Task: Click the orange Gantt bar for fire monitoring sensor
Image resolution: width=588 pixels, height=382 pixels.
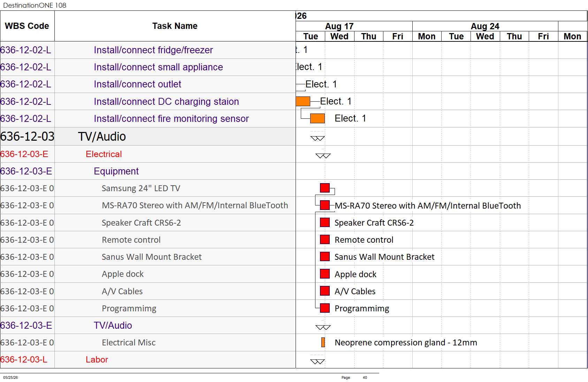Action: pyautogui.click(x=318, y=118)
